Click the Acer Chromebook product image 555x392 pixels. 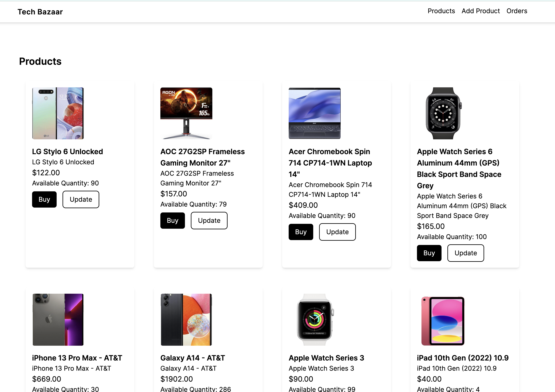(x=314, y=113)
